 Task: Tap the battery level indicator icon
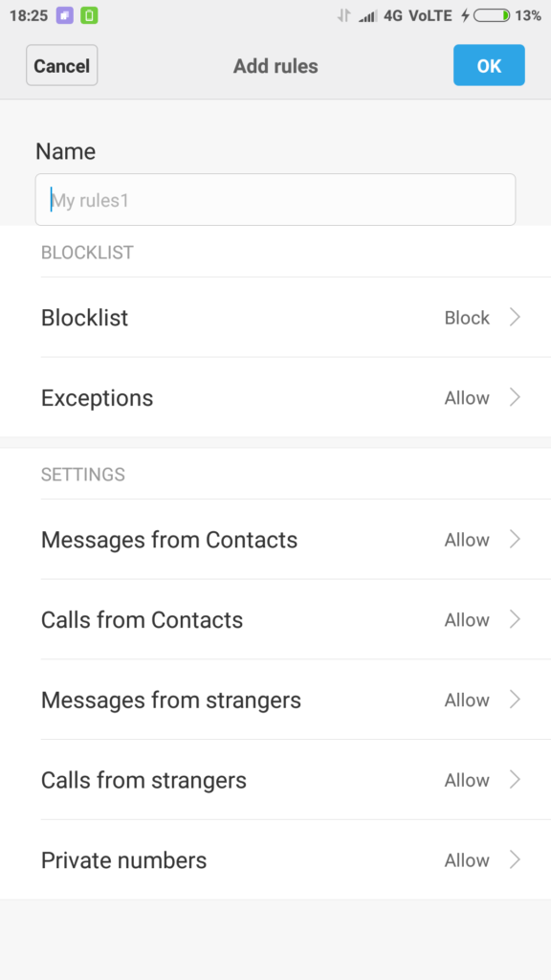[492, 15]
